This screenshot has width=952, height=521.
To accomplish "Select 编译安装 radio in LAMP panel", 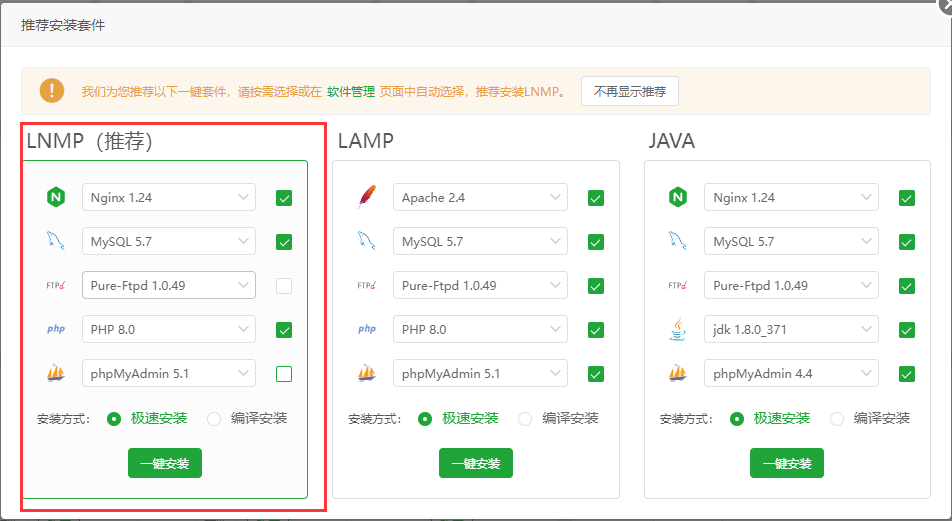I will (x=525, y=418).
